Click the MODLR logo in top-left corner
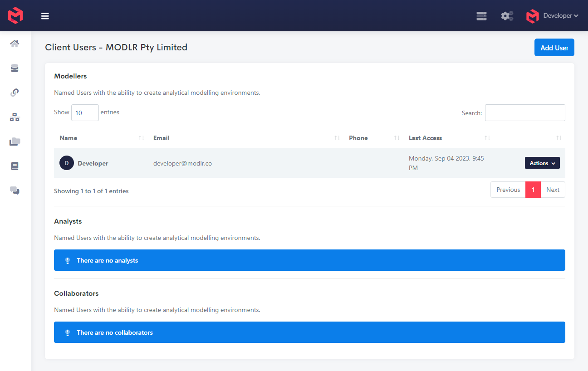Screen dimensions: 588x371 15,15
